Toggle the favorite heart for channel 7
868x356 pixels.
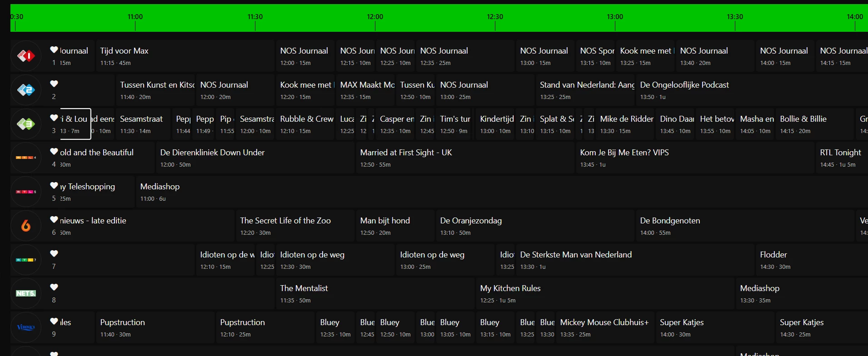click(x=54, y=253)
